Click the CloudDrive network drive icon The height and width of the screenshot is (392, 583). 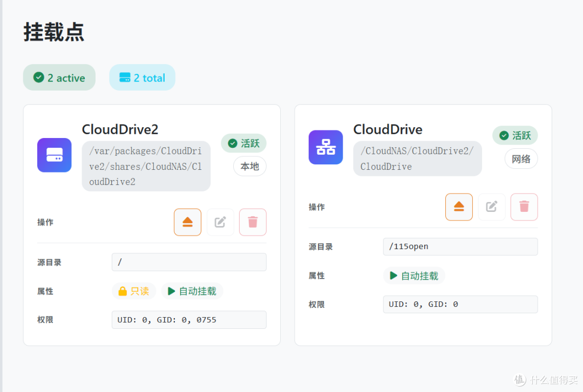click(x=326, y=147)
